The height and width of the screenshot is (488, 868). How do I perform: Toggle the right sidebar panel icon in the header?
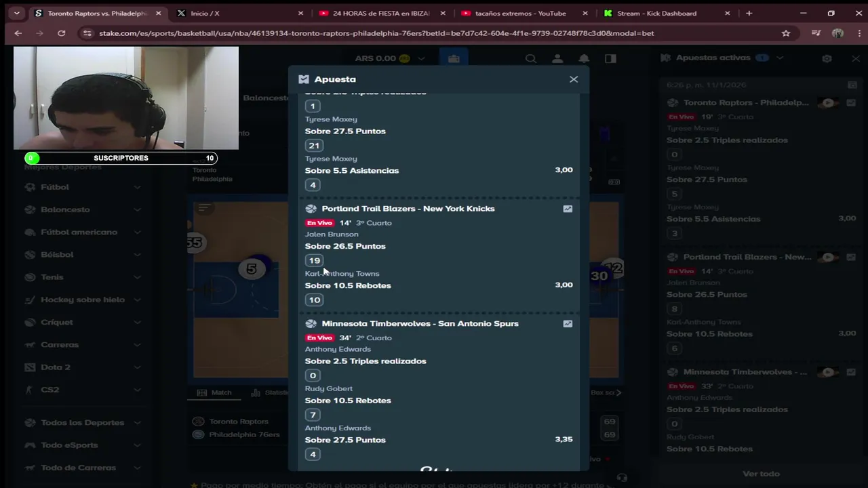610,59
